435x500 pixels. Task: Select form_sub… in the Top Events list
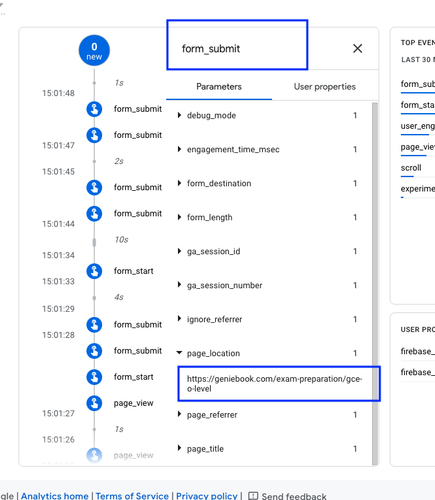pos(418,84)
